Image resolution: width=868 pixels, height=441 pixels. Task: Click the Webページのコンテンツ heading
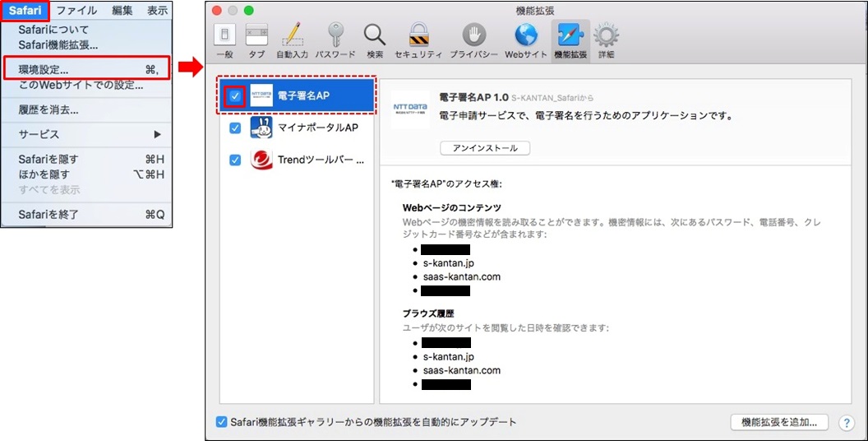click(x=452, y=208)
